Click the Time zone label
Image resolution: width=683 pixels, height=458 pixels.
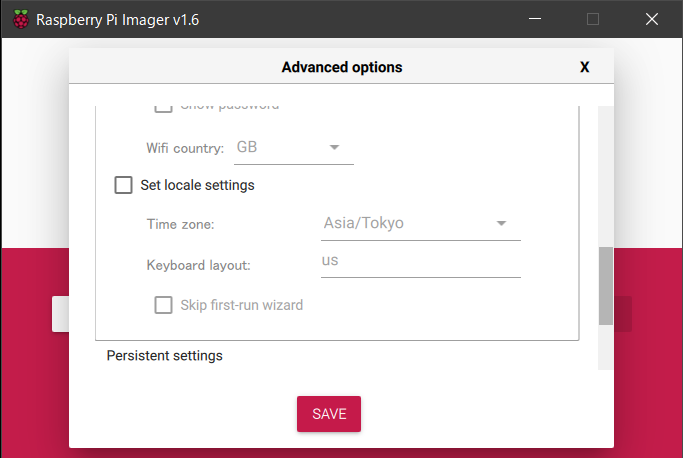(180, 224)
